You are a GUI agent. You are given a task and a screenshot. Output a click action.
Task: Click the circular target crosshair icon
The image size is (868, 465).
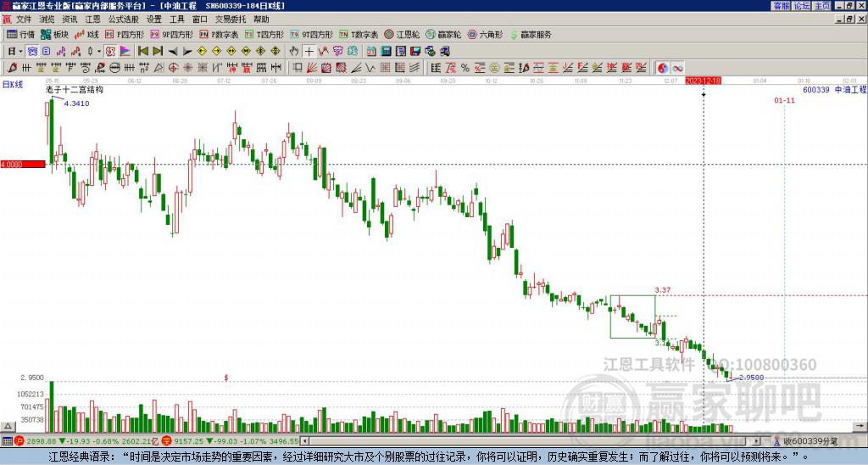(x=173, y=68)
